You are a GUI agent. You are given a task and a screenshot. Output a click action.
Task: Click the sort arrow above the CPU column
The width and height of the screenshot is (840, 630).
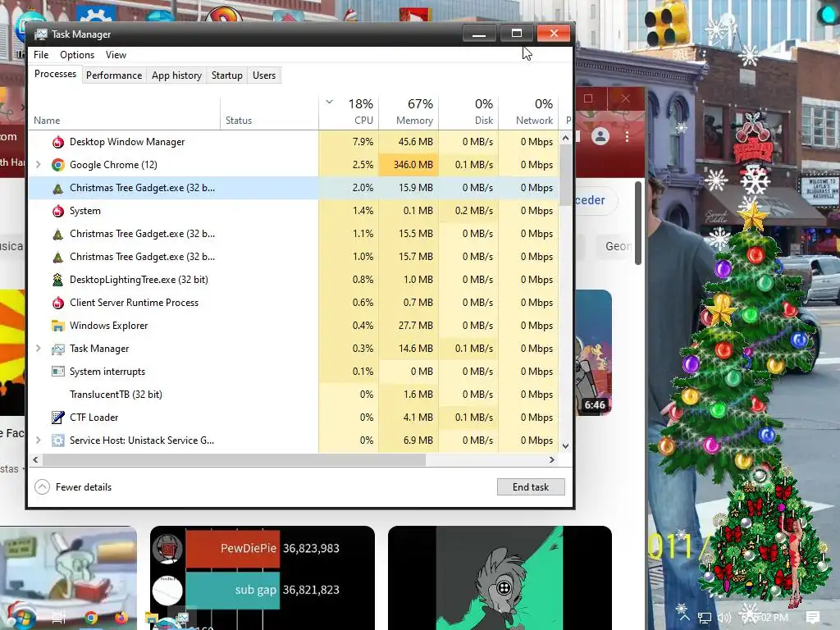[330, 102]
